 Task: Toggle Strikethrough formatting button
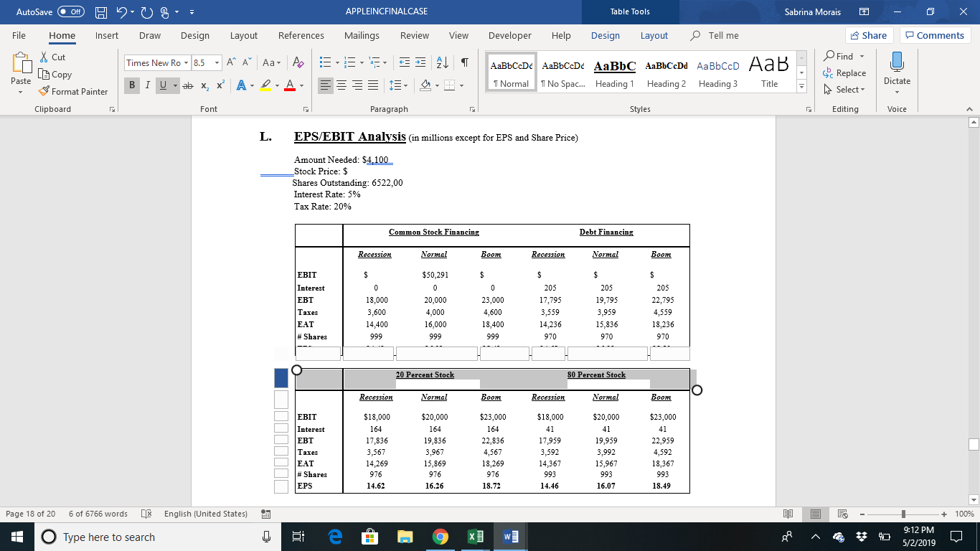[x=188, y=86]
